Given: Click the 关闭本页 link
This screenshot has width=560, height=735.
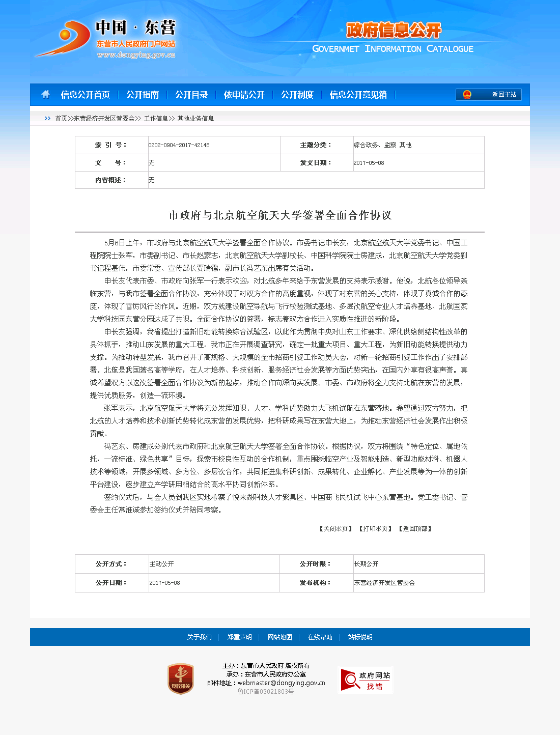Looking at the screenshot, I should point(335,529).
